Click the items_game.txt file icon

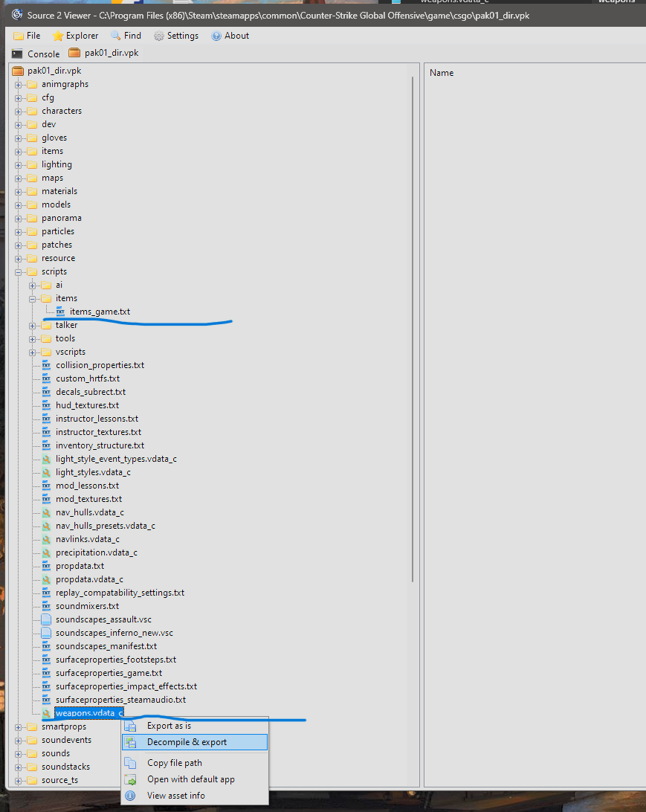(x=60, y=312)
